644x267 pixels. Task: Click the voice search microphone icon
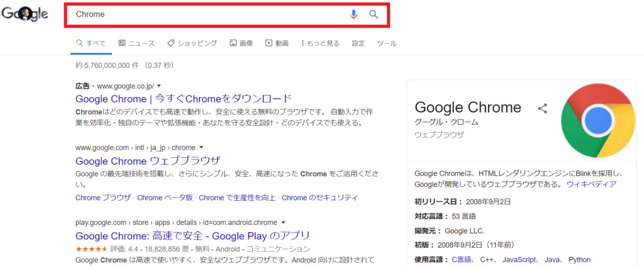click(x=353, y=14)
